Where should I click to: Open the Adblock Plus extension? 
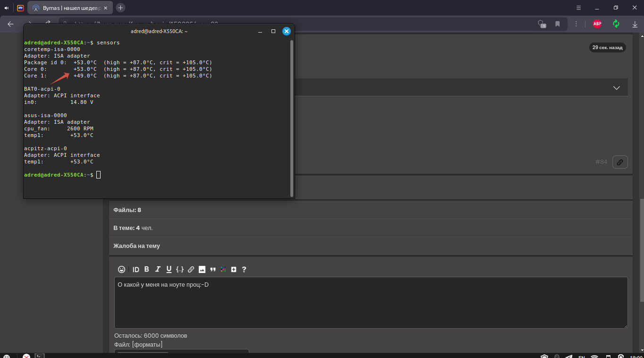point(597,24)
